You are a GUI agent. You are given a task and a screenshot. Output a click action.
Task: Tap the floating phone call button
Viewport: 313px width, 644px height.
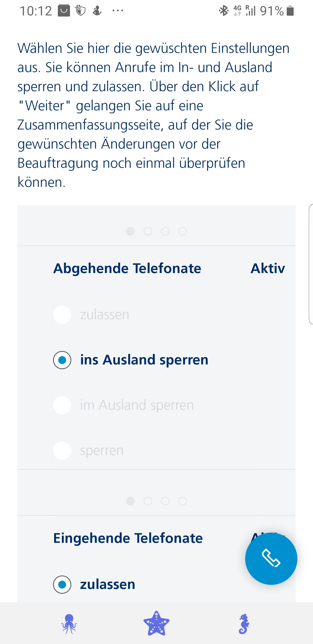[271, 558]
